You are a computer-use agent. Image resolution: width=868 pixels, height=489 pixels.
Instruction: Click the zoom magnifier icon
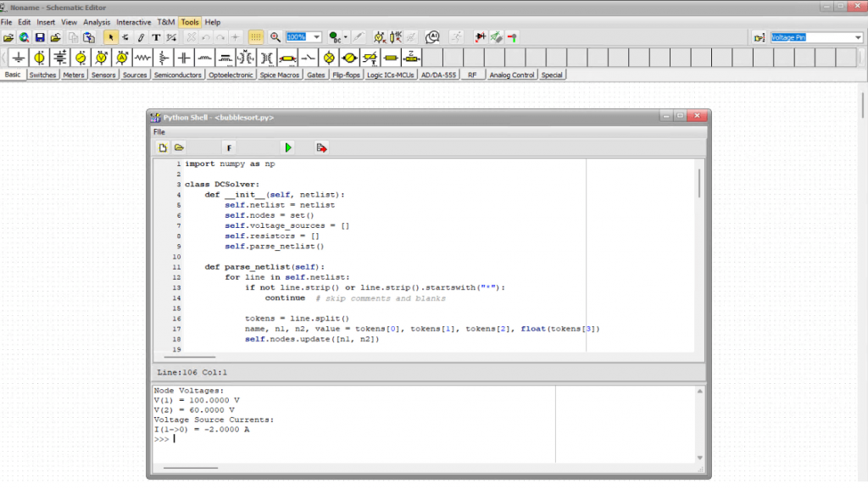(x=275, y=37)
